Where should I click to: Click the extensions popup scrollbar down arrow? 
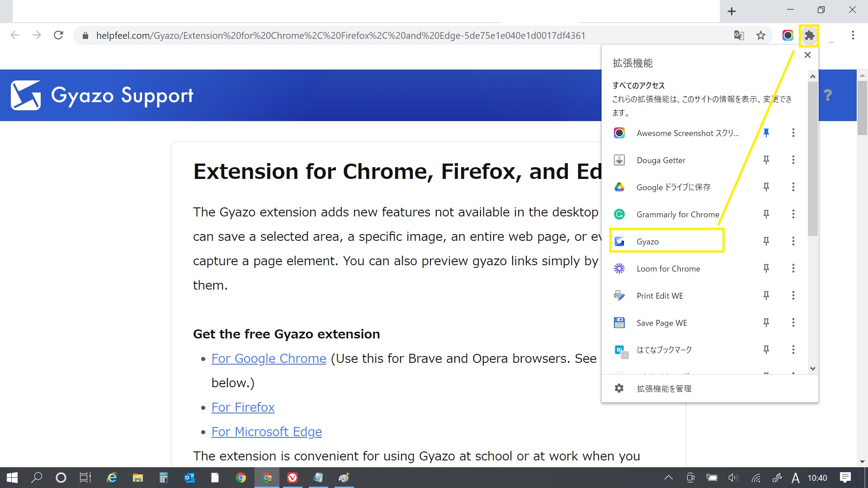click(812, 368)
